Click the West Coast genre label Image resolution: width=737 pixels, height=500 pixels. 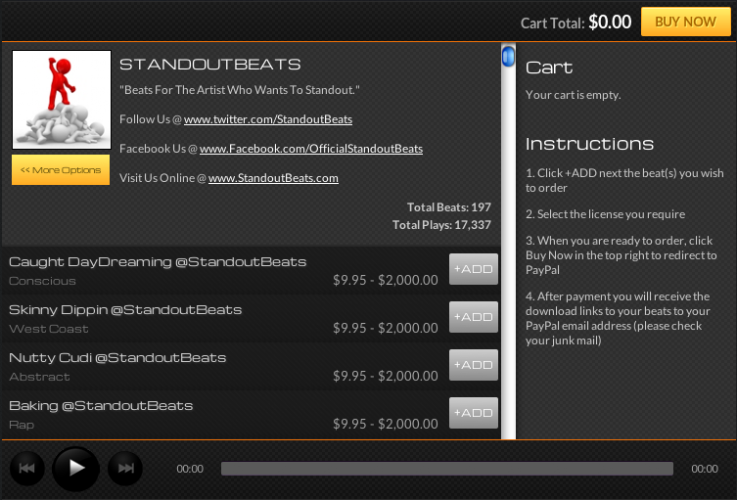click(48, 329)
